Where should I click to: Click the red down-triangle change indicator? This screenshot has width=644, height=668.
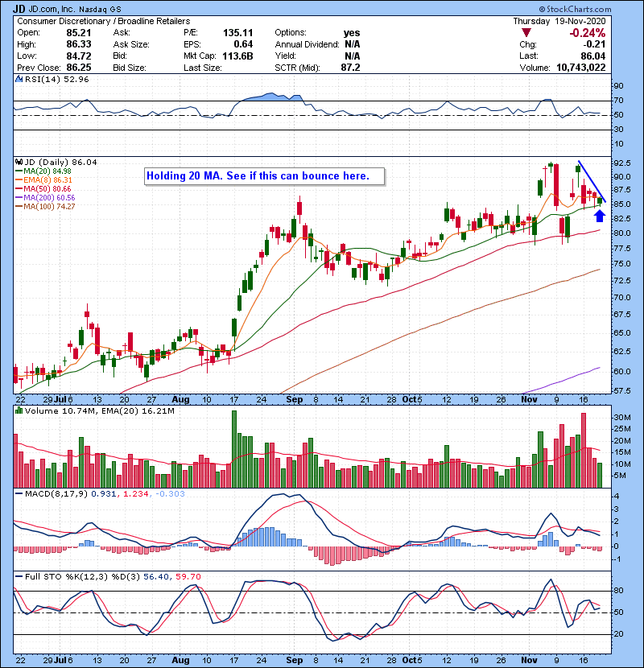pyautogui.click(x=526, y=33)
